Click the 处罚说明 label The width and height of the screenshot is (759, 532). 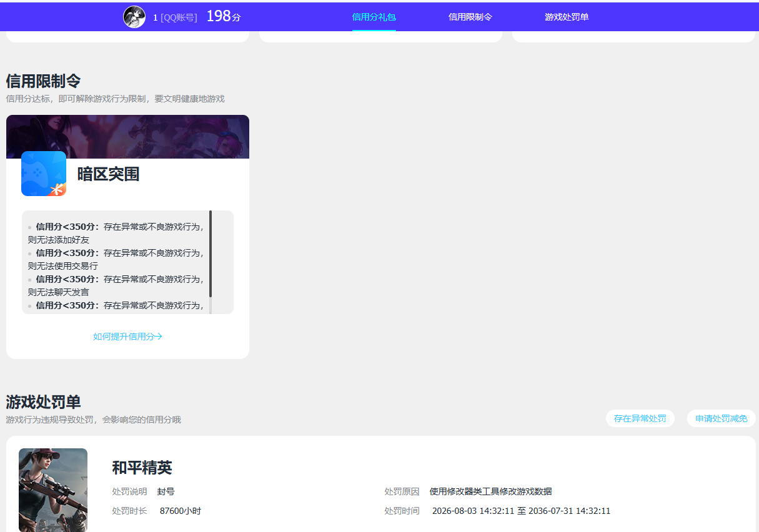pos(129,492)
